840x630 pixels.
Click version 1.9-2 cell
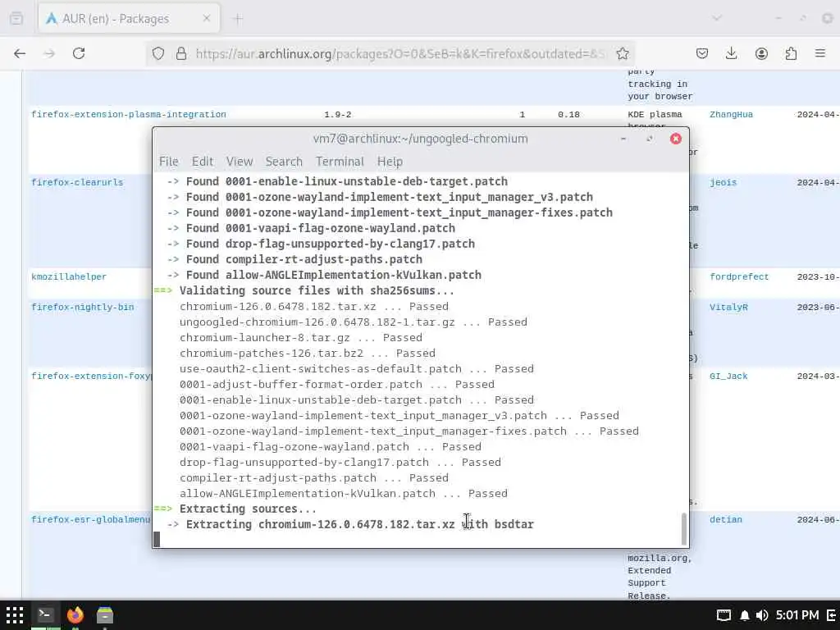tap(337, 115)
